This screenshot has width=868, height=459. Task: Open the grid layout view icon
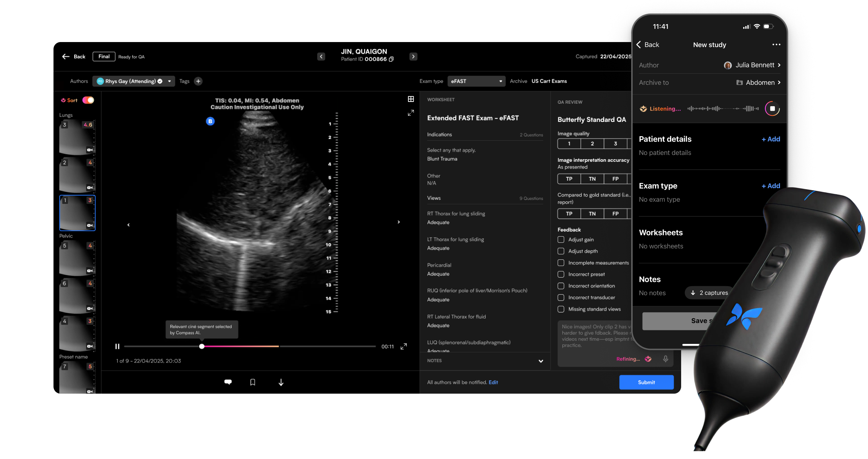[x=411, y=99]
